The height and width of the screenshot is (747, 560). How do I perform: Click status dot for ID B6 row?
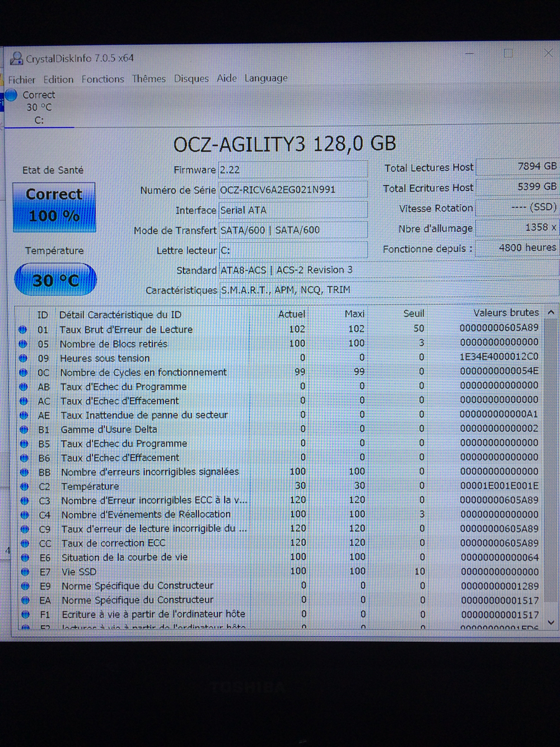point(24,458)
